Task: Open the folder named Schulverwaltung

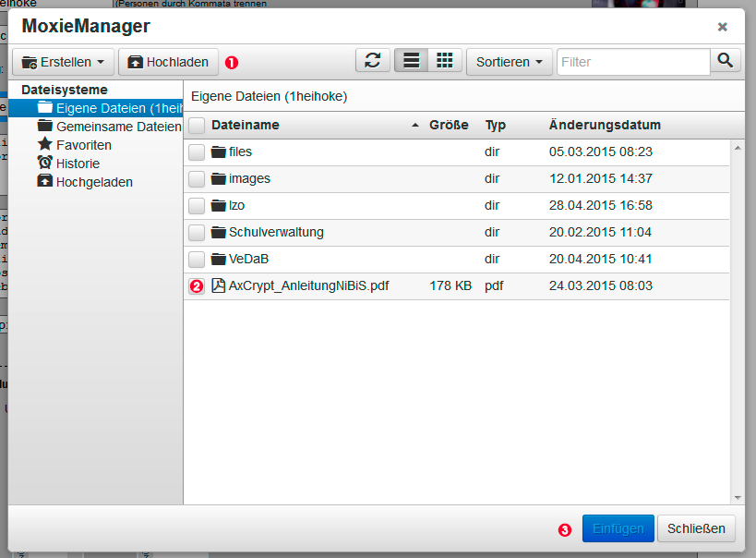Action: pyautogui.click(x=276, y=232)
